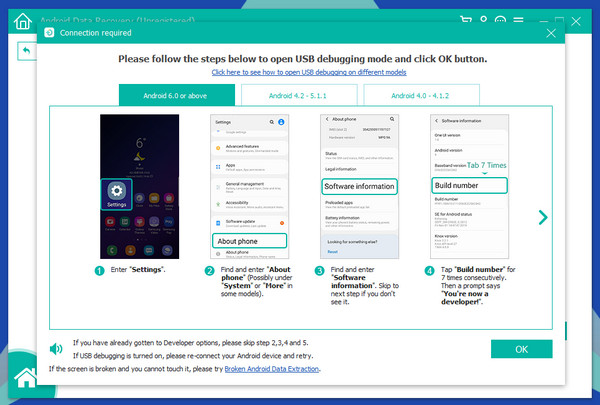600x405 pixels.
Task: Click the Settings home screen thumbnail for step 1
Action: [x=140, y=186]
